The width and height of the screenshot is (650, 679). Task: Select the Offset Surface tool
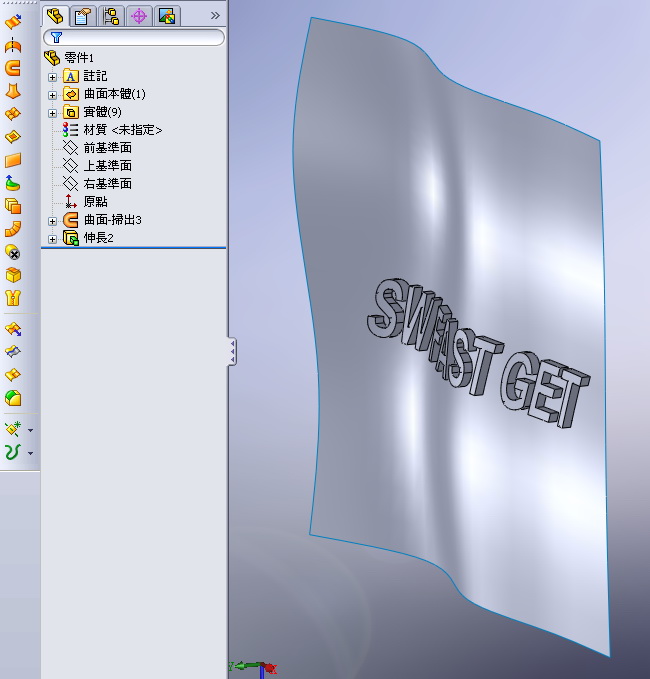[13, 206]
